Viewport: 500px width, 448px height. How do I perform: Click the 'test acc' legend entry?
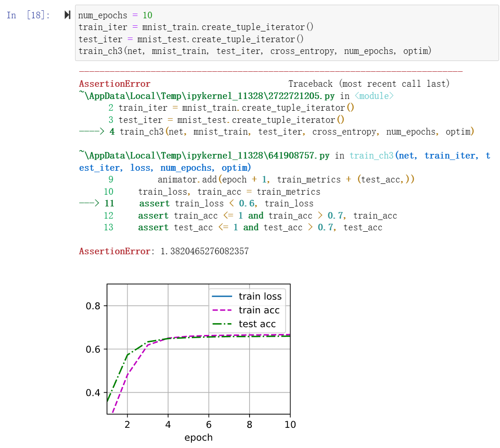point(244,324)
